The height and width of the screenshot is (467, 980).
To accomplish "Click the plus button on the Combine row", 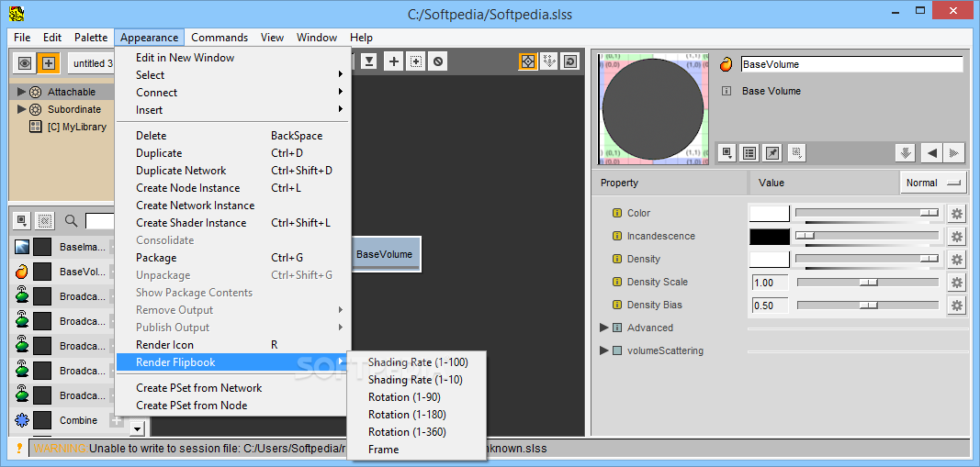I will 117,420.
